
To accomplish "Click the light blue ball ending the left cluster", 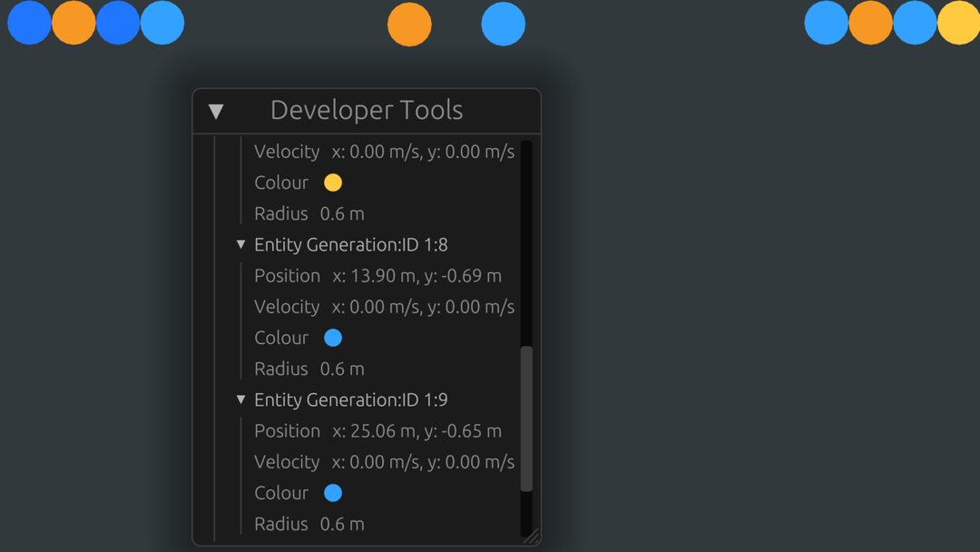I will [x=162, y=23].
